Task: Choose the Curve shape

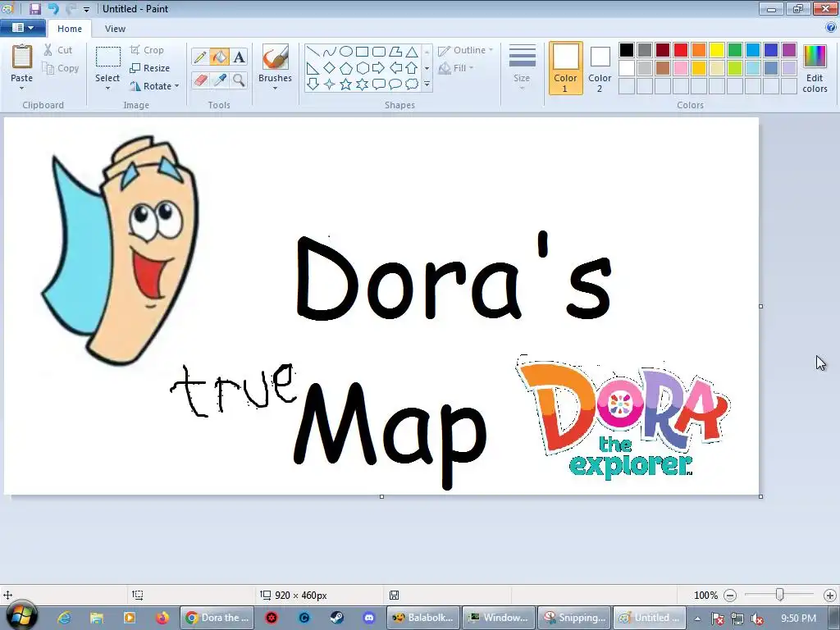Action: [330, 52]
